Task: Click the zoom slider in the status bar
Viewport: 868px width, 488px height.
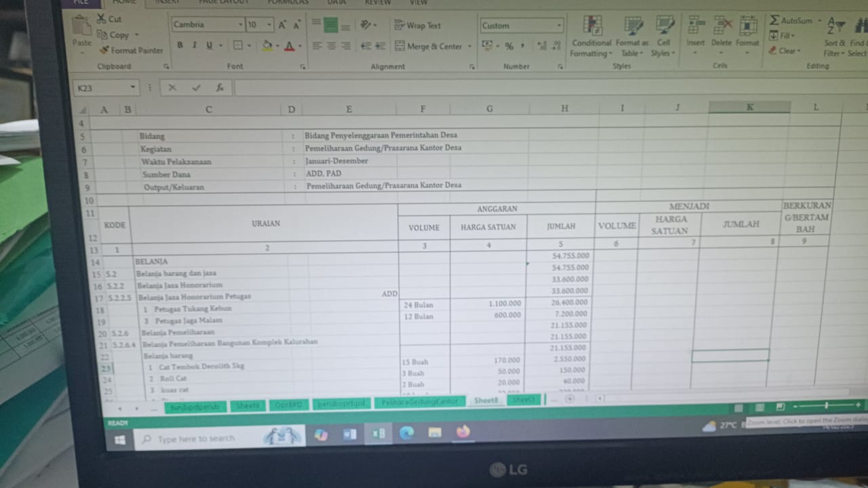Action: (x=826, y=405)
